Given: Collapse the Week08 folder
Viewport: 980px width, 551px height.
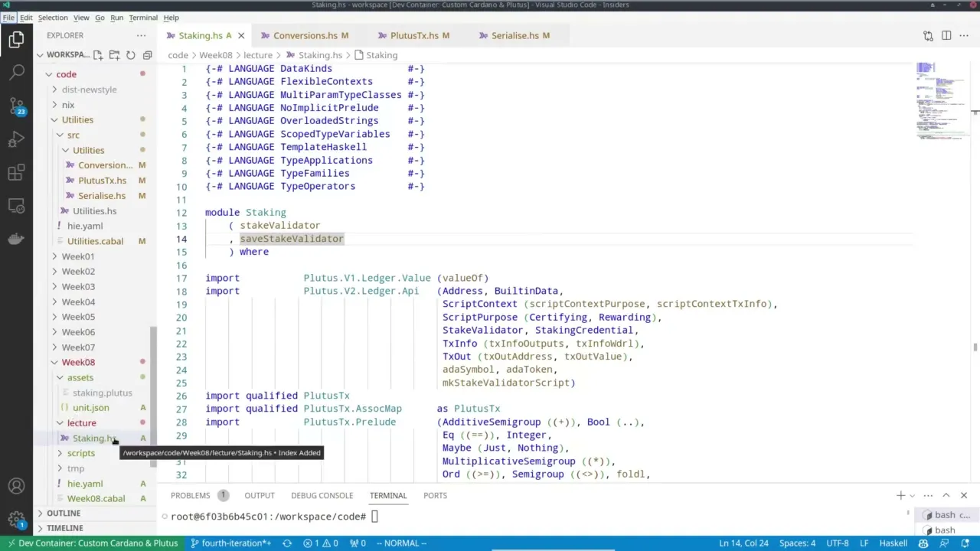Looking at the screenshot, I should point(78,362).
